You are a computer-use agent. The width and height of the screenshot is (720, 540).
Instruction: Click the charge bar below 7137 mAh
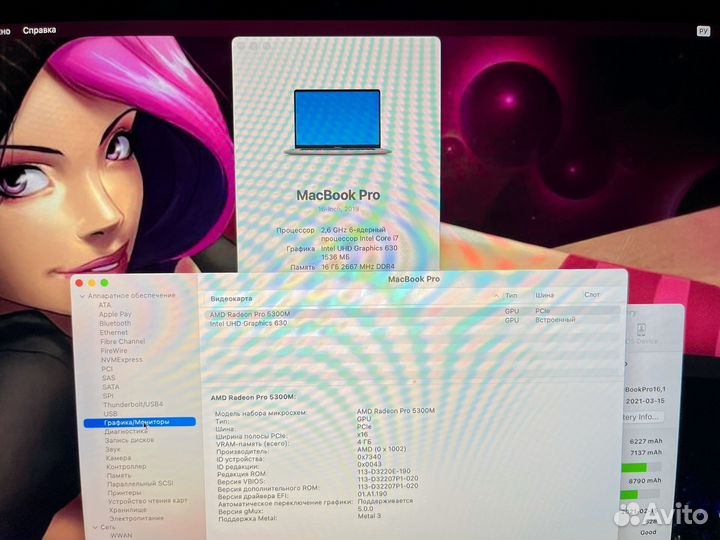click(642, 468)
